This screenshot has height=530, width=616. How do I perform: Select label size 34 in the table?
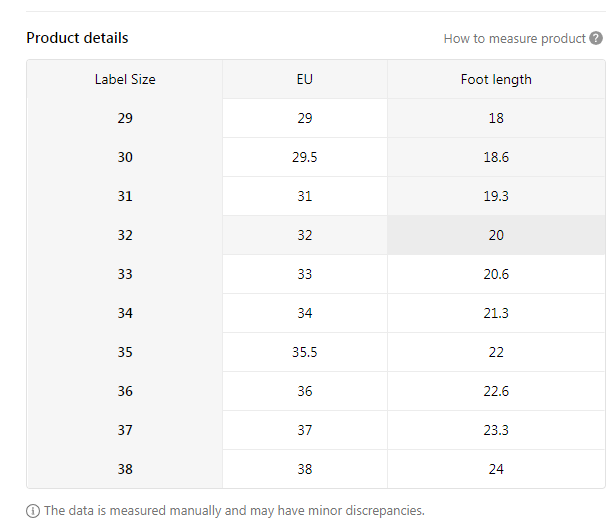click(125, 313)
